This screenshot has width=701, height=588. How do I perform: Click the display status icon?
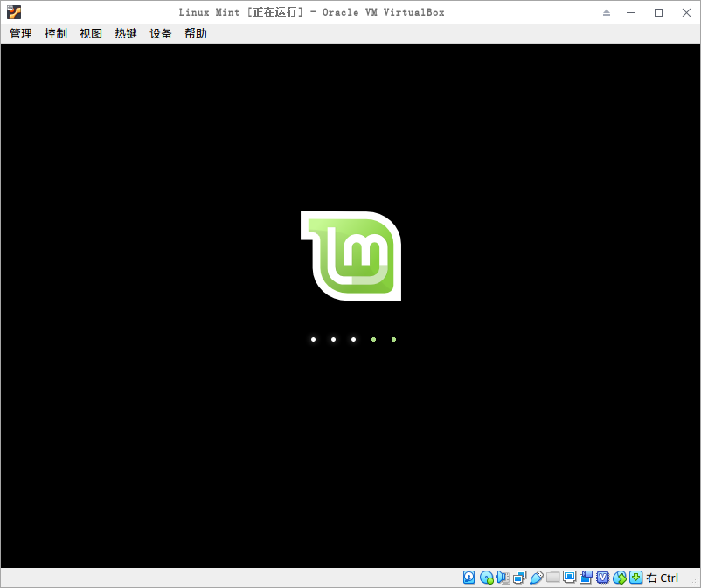pyautogui.click(x=570, y=578)
